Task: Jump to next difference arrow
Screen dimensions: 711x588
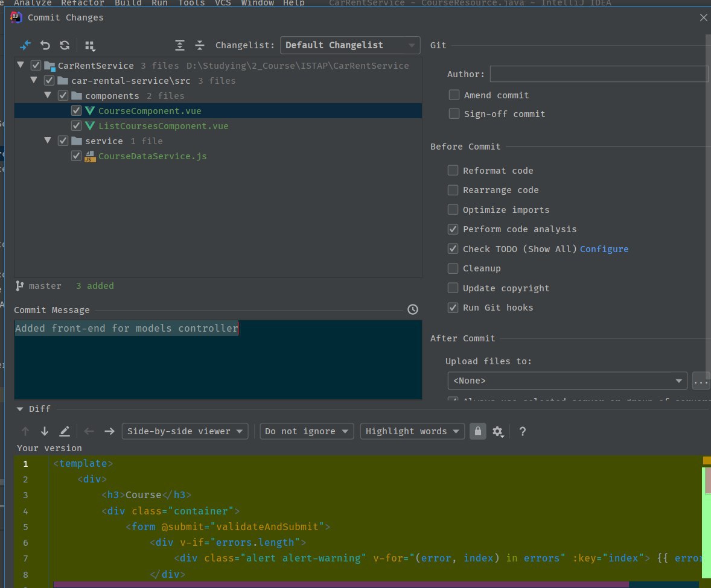Action: coord(45,431)
